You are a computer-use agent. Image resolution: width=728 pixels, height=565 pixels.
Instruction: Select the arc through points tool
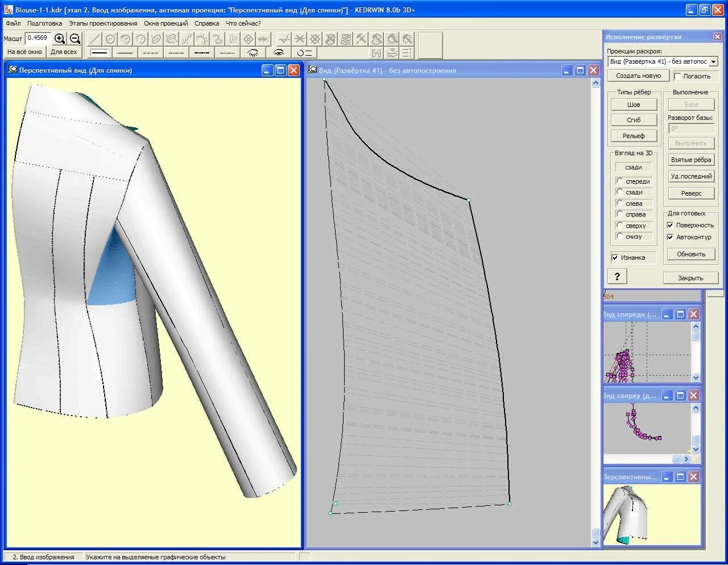(202, 39)
